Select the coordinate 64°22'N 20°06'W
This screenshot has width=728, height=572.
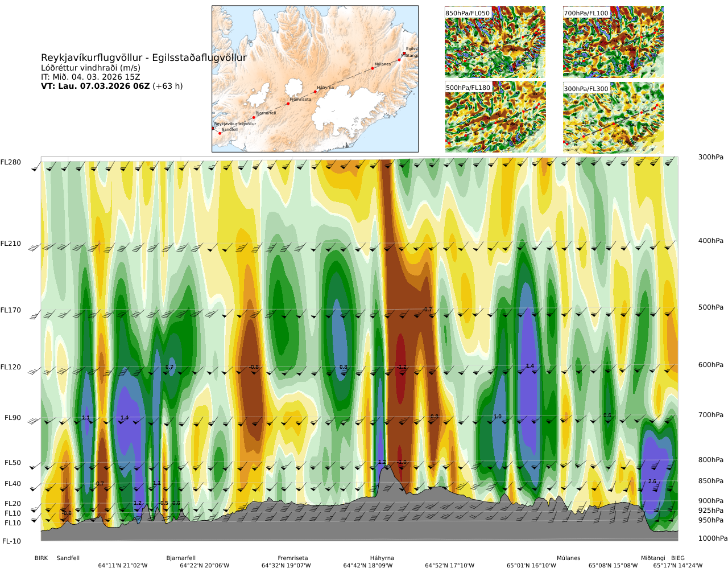pyautogui.click(x=205, y=566)
